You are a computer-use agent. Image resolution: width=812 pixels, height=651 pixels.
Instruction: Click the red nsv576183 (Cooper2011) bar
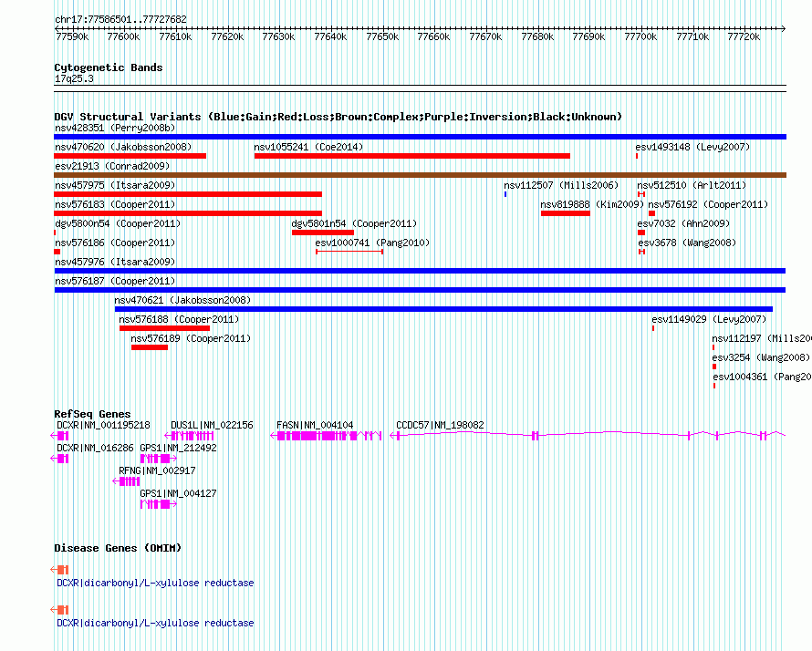[188, 213]
